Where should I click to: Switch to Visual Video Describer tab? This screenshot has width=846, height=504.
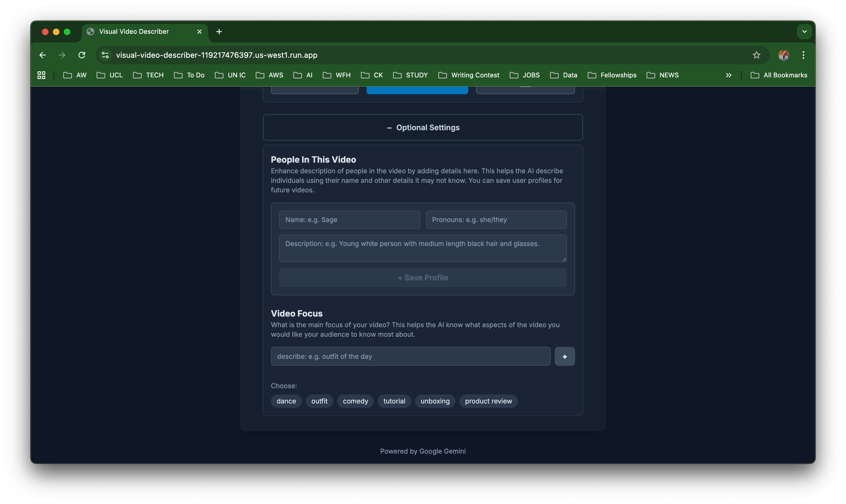[x=134, y=32]
